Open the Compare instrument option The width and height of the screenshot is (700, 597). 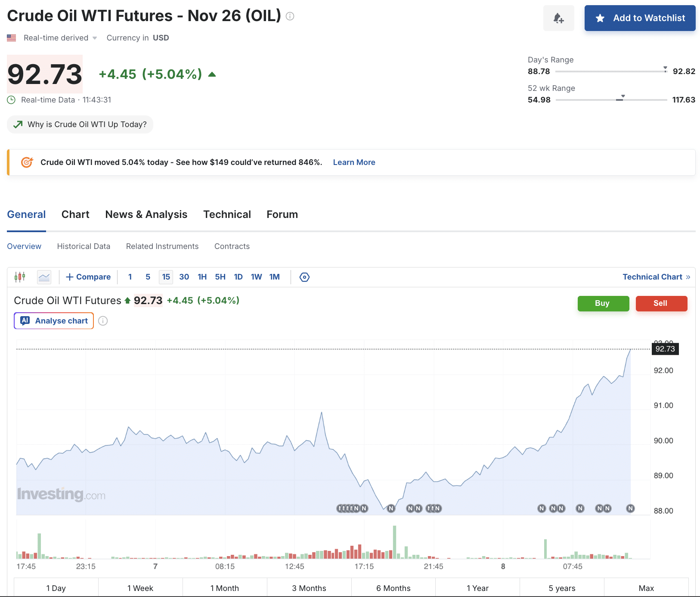point(88,277)
